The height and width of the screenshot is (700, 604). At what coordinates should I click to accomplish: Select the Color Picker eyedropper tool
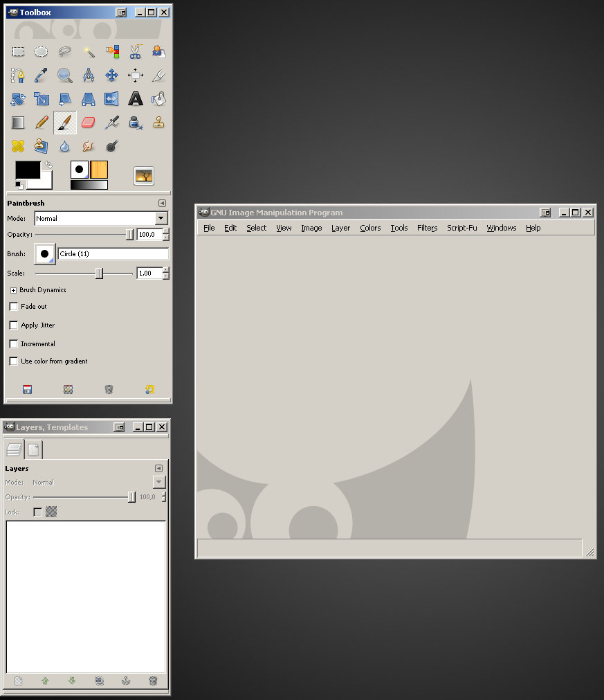coord(42,75)
